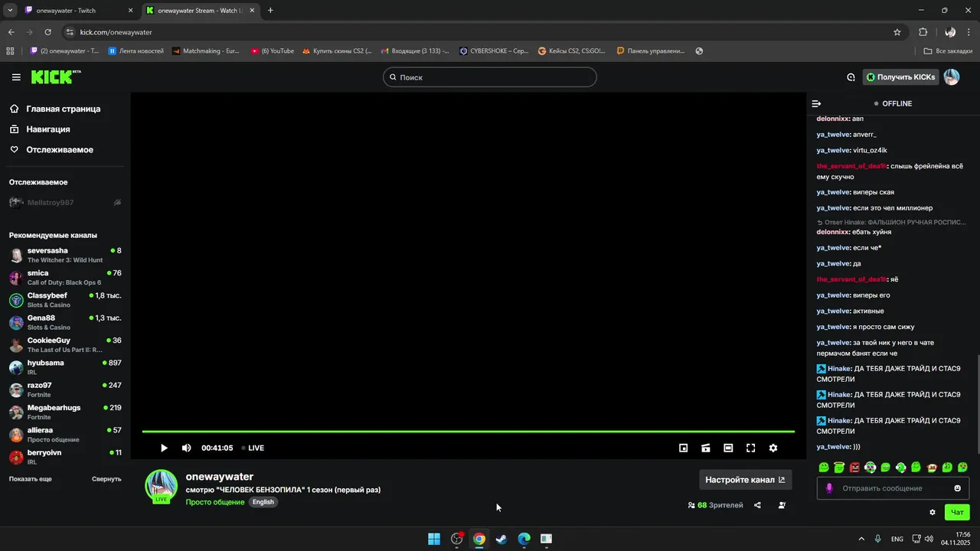This screenshot has height=551, width=980.
Task: Open the user profile avatar menu
Action: (951, 77)
